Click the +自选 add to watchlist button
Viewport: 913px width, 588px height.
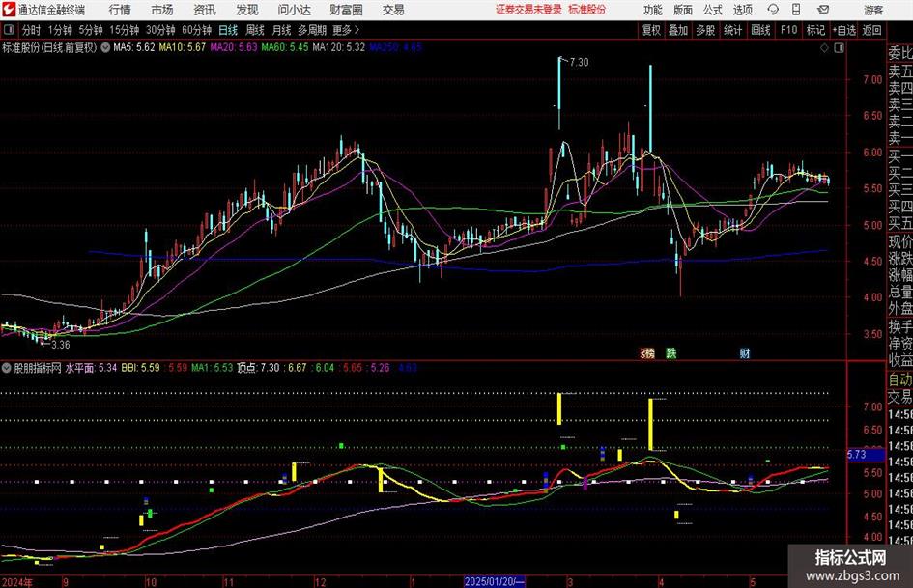845,30
